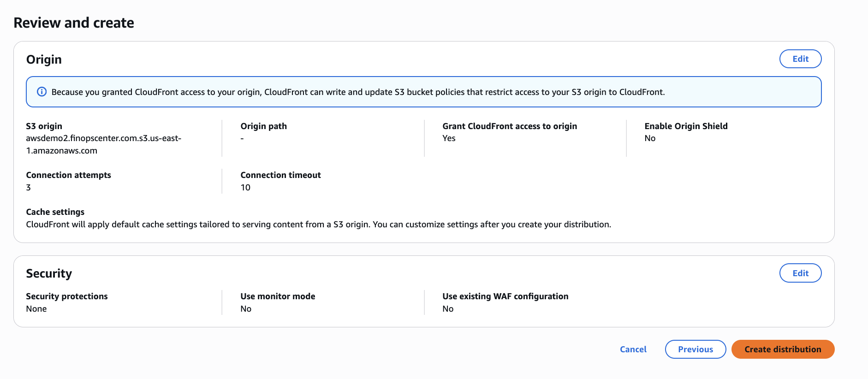Click the Grant CloudFront access to origin label

(x=509, y=126)
